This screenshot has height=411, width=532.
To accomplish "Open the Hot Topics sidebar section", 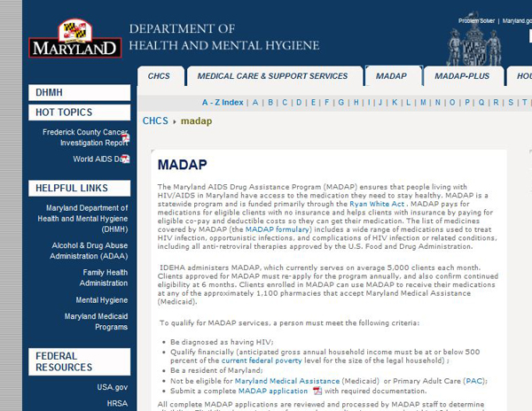I will 80,112.
